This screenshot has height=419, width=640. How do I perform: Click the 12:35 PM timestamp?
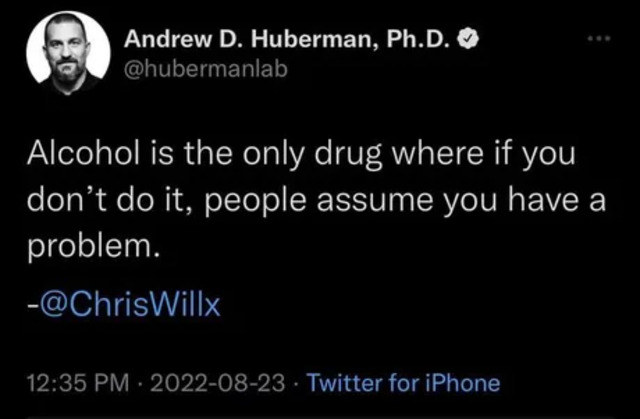pyautogui.click(x=78, y=383)
